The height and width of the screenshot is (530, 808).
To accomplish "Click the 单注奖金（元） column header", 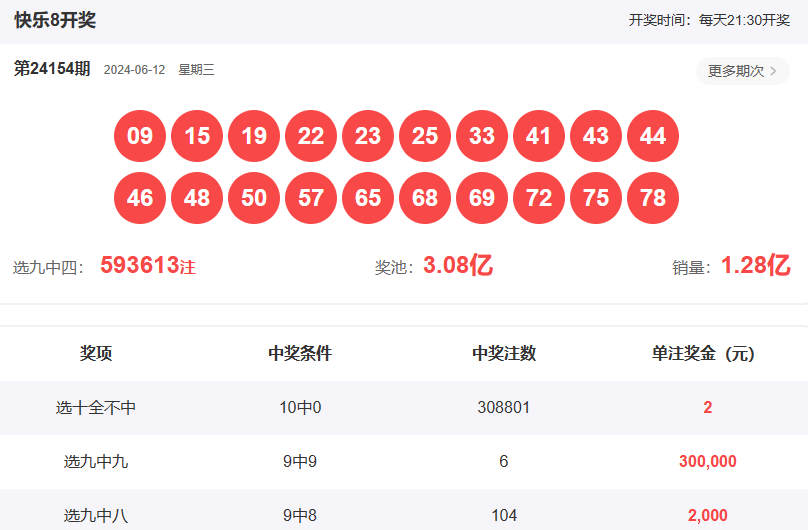I will pos(703,353).
